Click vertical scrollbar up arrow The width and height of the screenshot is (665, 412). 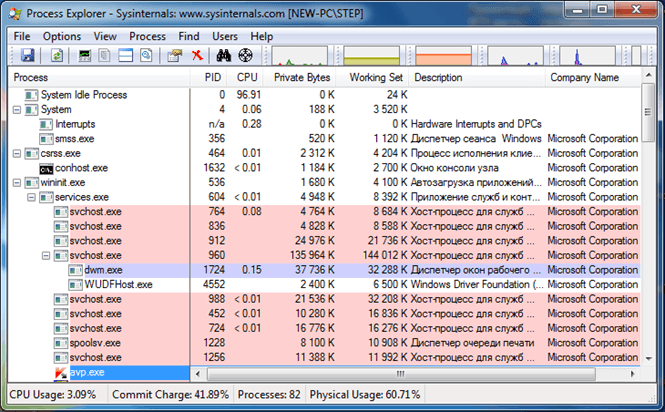pos(648,76)
